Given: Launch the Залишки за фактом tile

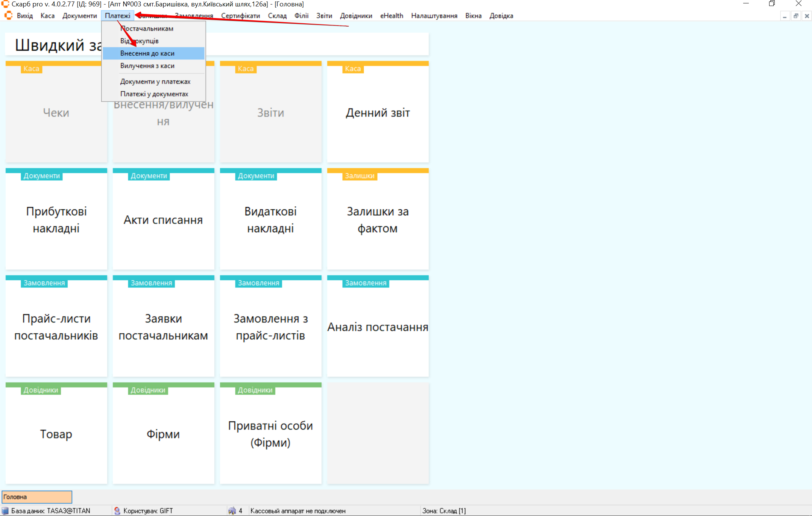Looking at the screenshot, I should tap(378, 220).
